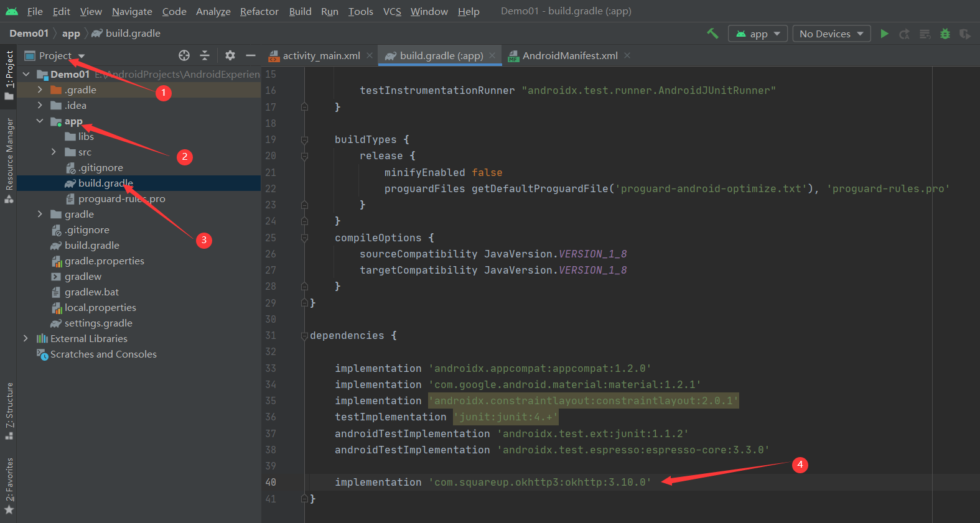The image size is (980, 523).
Task: Open the 2: Favorites side tool window
Action: 9,486
